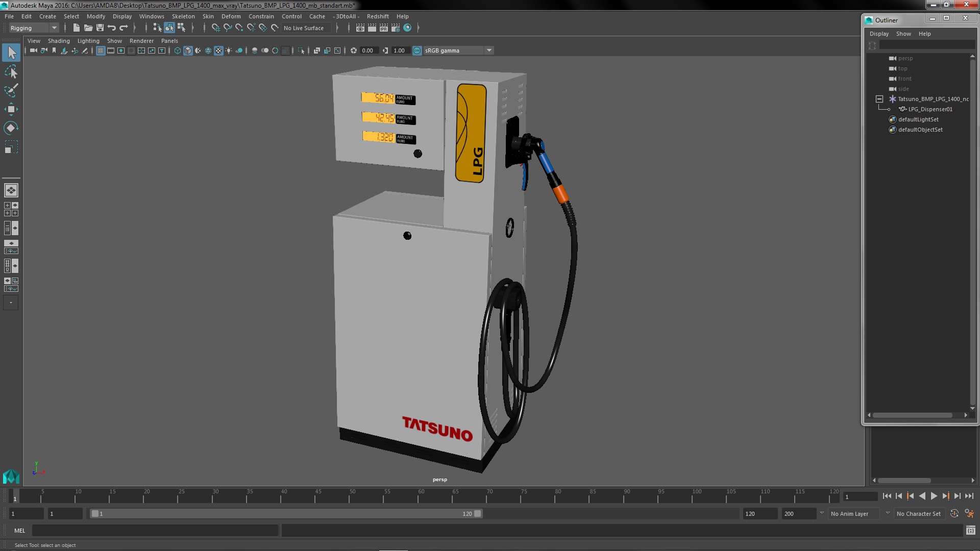This screenshot has width=980, height=551.
Task: Toggle use all lights in viewport
Action: 229,51
